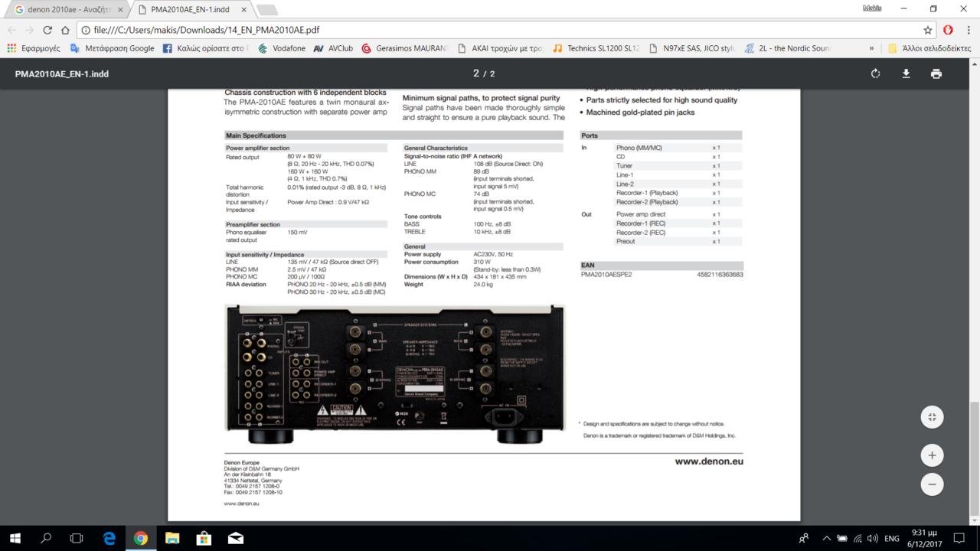Image resolution: width=980 pixels, height=551 pixels.
Task: Open Άλλοι σελιδοδείκτες bookmarks folder
Action: 929,48
